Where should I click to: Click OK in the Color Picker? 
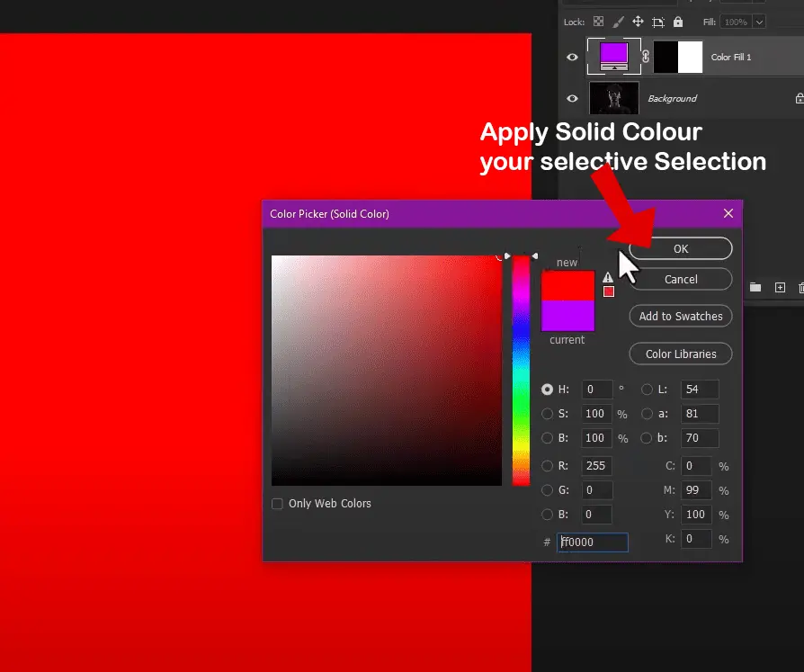(x=680, y=248)
